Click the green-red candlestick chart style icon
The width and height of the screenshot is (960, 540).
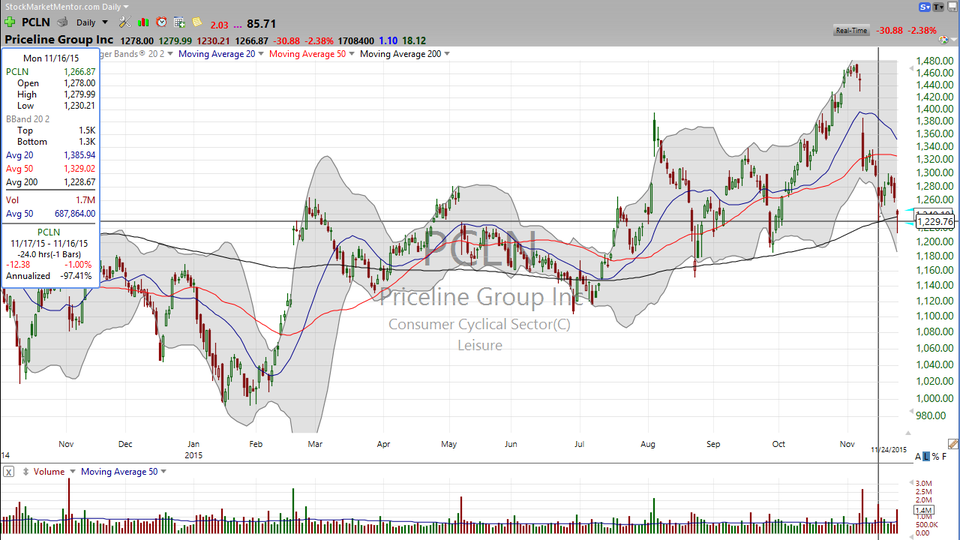143,23
